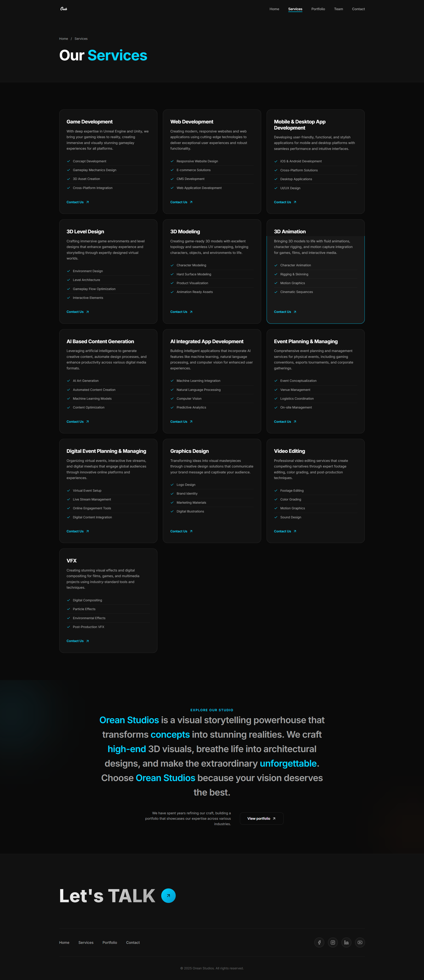Image resolution: width=424 pixels, height=980 pixels.
Task: Click Contact Us in AI Integrated App Development card
Action: click(181, 422)
